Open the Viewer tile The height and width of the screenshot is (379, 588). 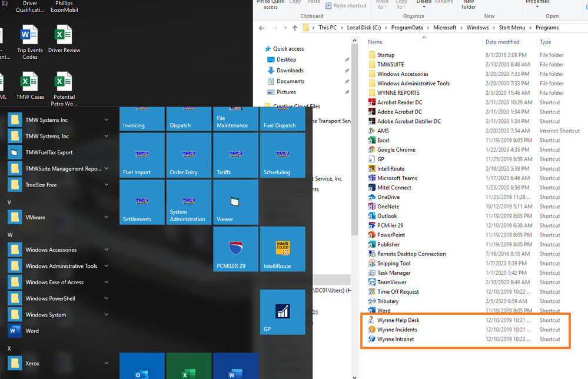(235, 202)
